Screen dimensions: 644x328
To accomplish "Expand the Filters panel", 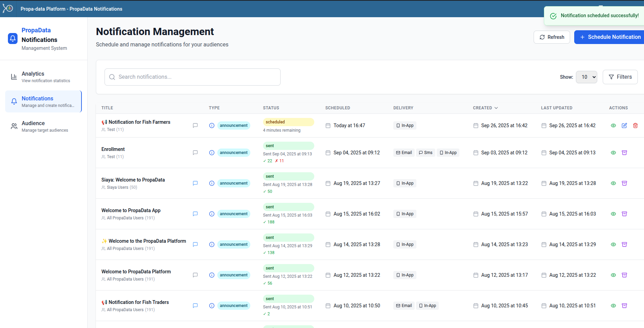I will pos(620,77).
